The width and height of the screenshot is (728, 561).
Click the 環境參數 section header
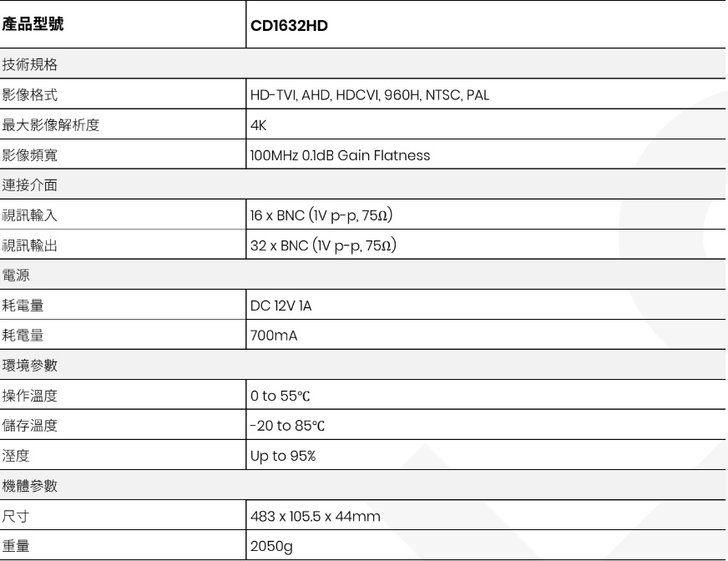point(362,365)
